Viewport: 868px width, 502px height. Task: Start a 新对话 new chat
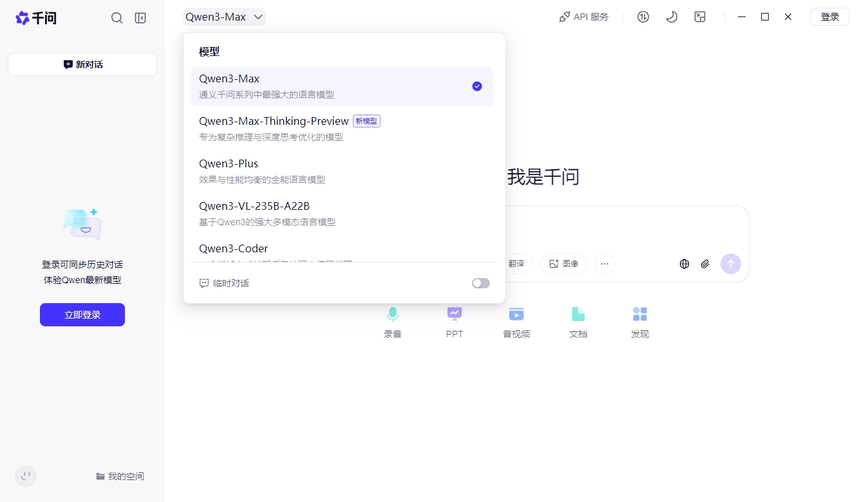(82, 64)
